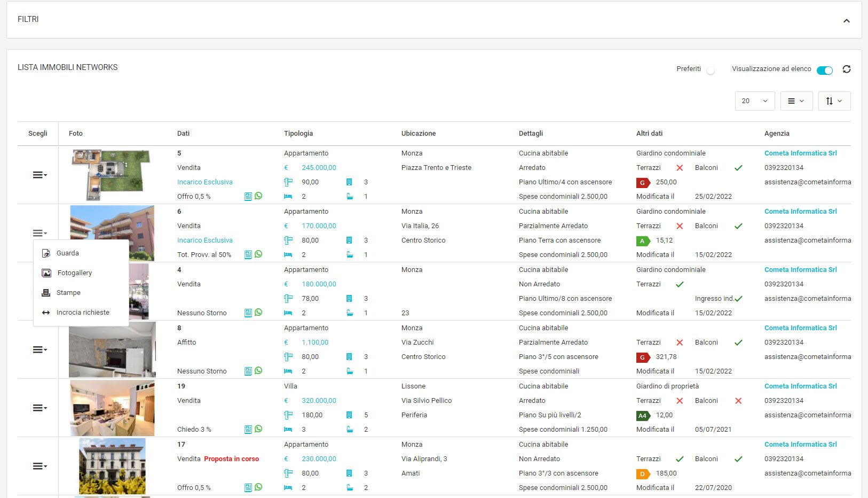The image size is (868, 498).
Task: Click the refresh list icon
Action: coord(846,69)
